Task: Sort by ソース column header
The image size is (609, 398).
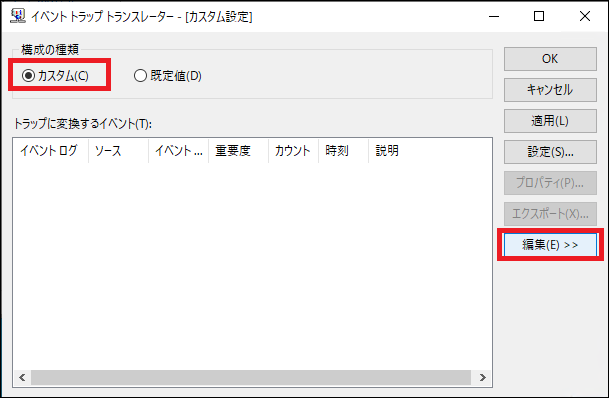Action: tap(118, 150)
